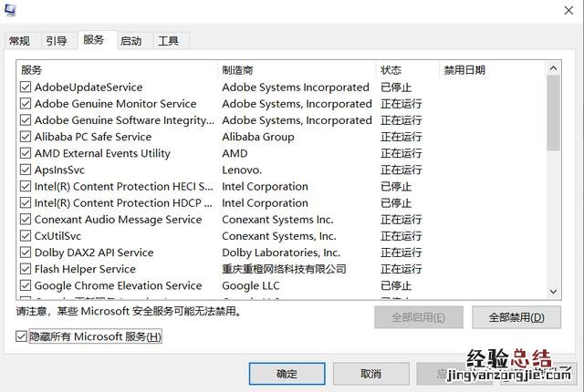
Task: Uncheck the AdobeUpdateService checkbox
Action: 26,88
